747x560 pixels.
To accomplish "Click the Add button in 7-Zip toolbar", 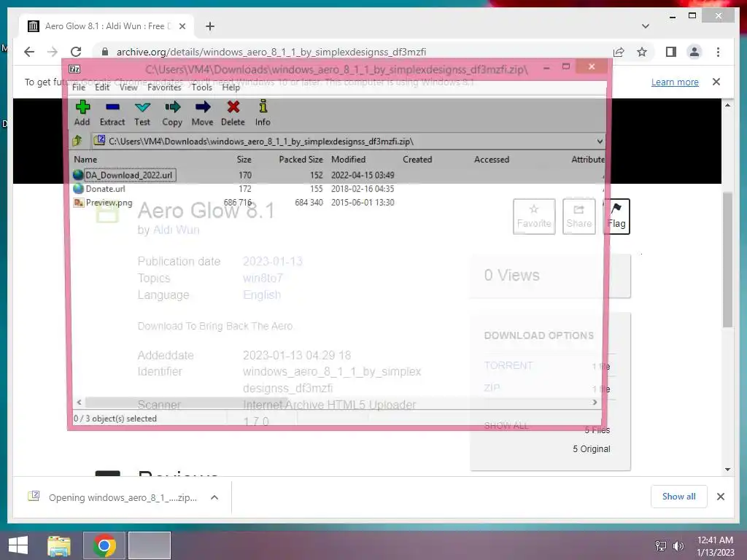I will click(x=82, y=113).
